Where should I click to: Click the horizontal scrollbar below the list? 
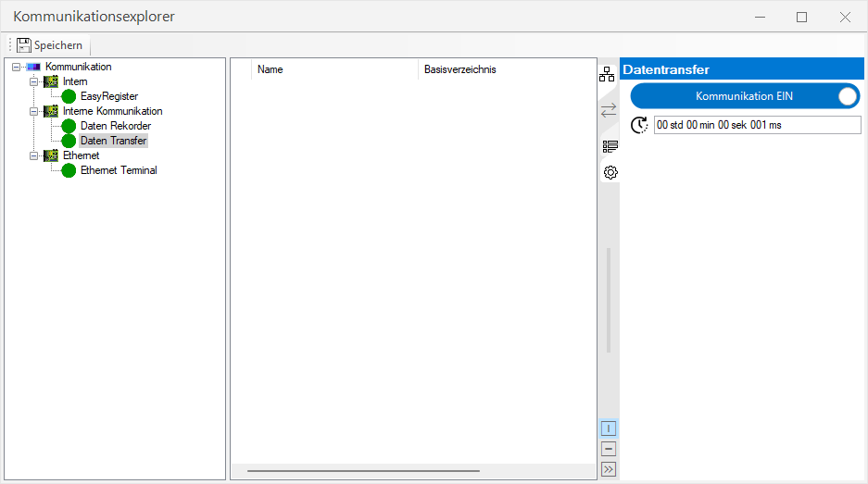(x=363, y=471)
